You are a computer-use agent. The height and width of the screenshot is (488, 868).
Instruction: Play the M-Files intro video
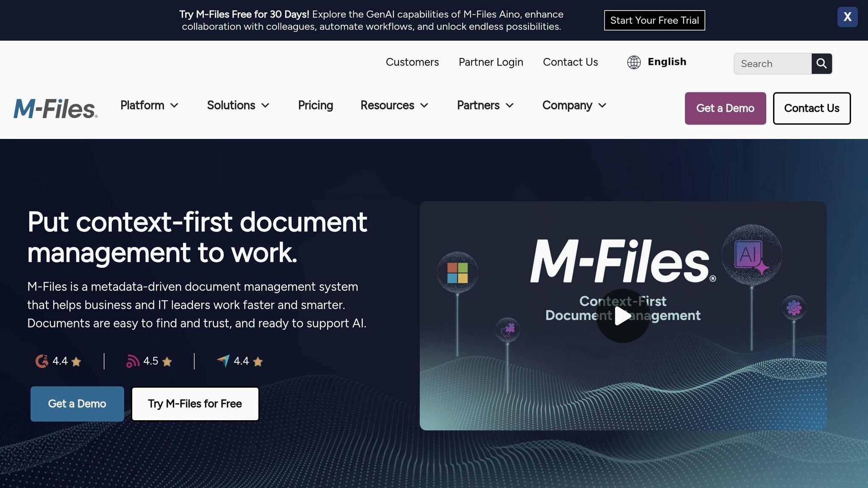[x=623, y=316]
